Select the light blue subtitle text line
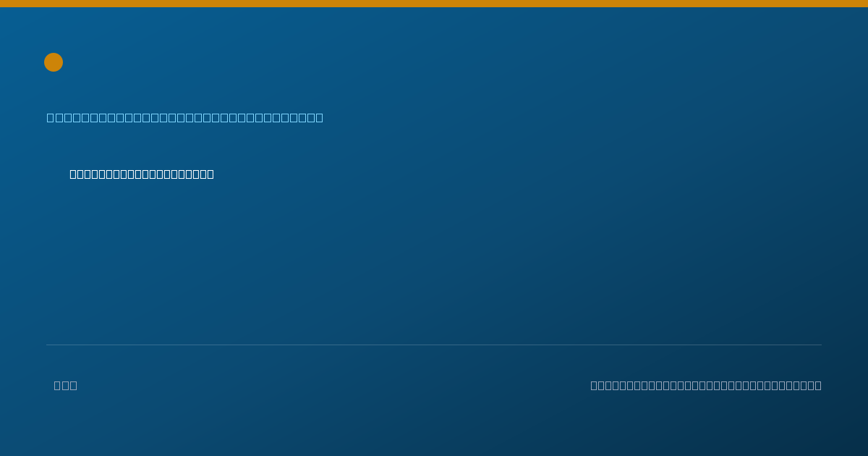The height and width of the screenshot is (456, 868). (x=185, y=117)
